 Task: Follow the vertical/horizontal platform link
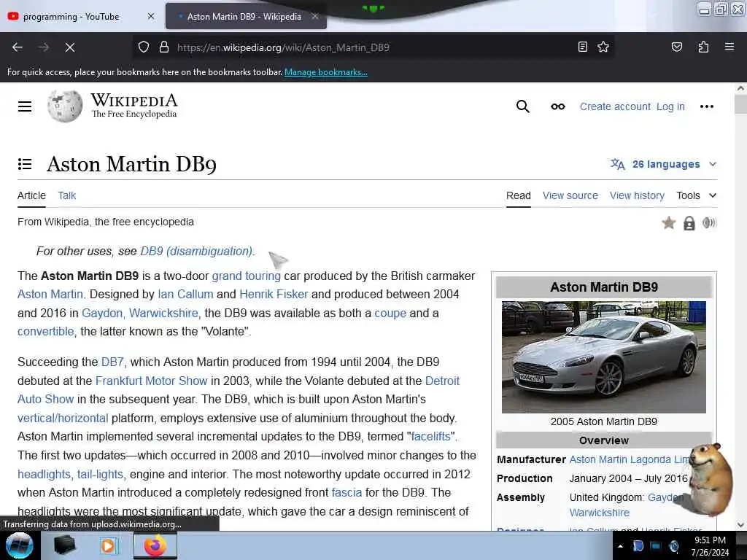pyautogui.click(x=63, y=418)
